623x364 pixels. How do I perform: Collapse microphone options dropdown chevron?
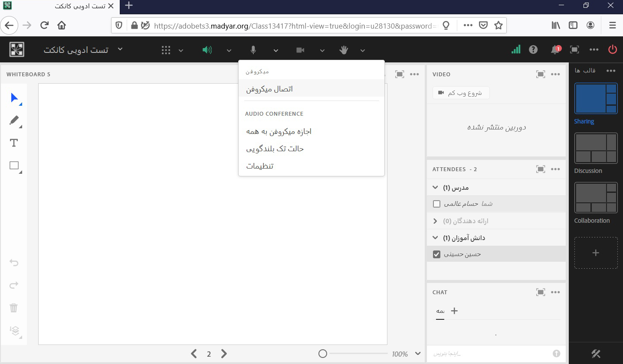click(275, 51)
